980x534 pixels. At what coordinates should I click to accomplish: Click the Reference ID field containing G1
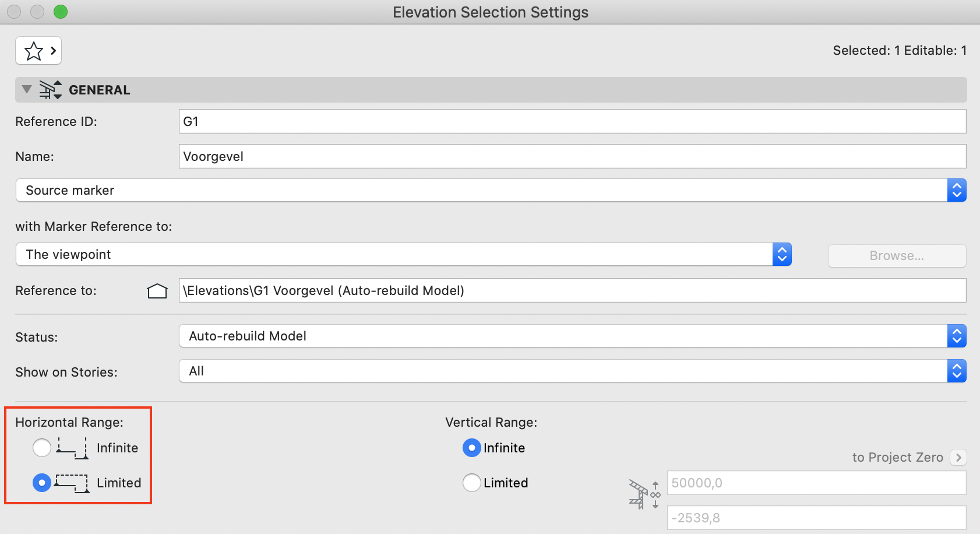click(x=573, y=121)
